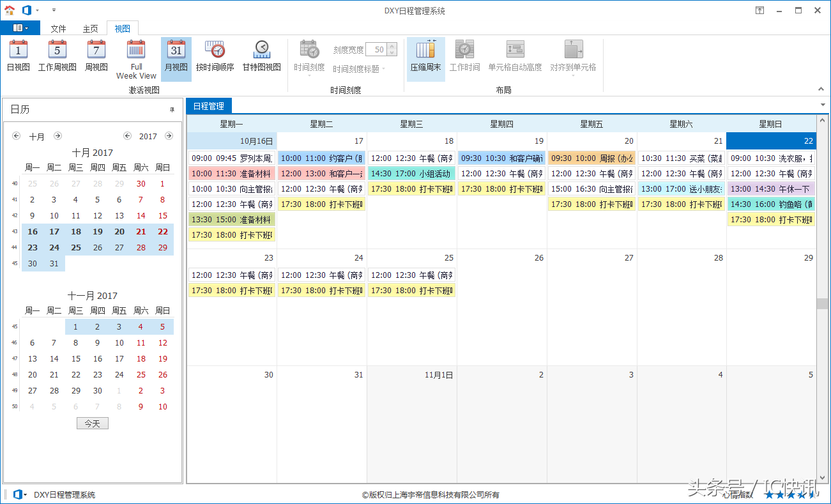Toggle the 压缩周末 compress weekend option
This screenshot has height=504, width=831.
[425, 56]
